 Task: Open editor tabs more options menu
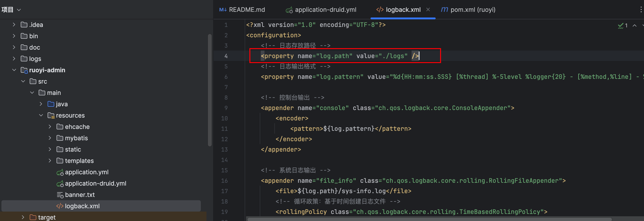point(641,10)
